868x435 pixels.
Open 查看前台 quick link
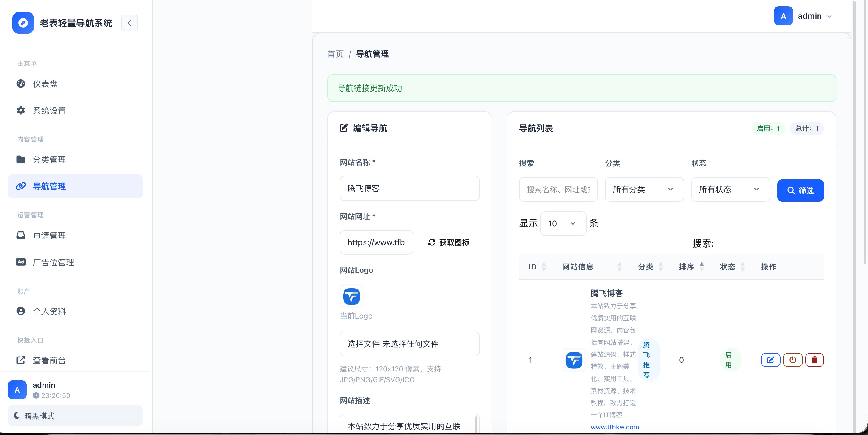[75, 360]
